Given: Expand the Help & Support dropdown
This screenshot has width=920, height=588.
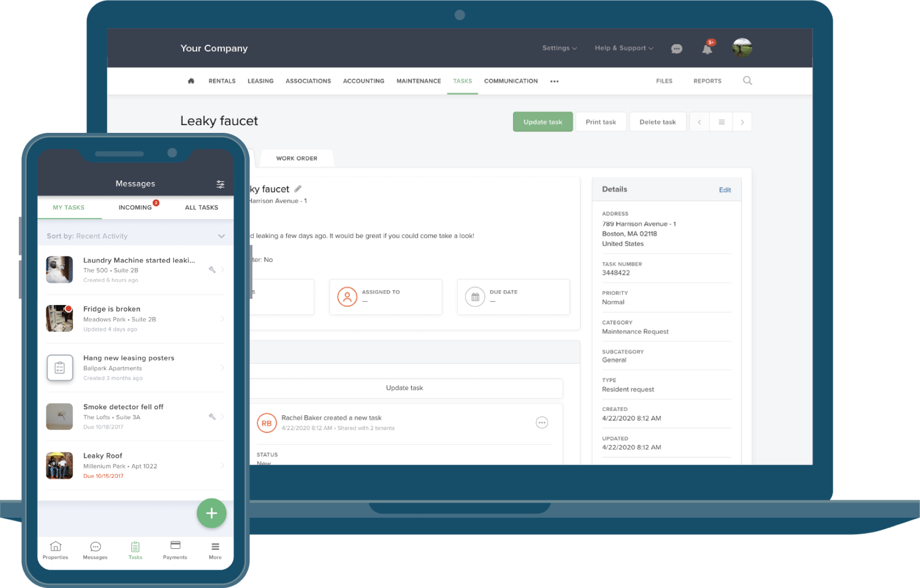Looking at the screenshot, I should coord(624,48).
